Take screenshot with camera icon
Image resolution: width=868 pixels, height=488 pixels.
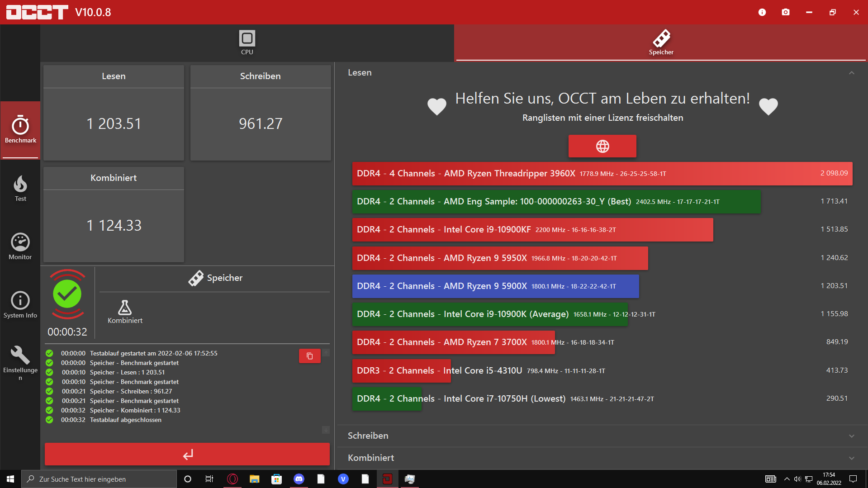786,12
